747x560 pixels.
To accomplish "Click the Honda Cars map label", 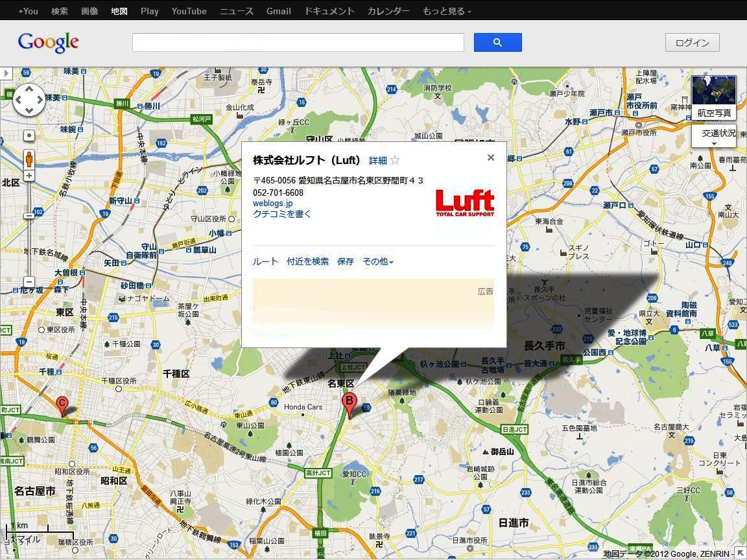I will (303, 407).
